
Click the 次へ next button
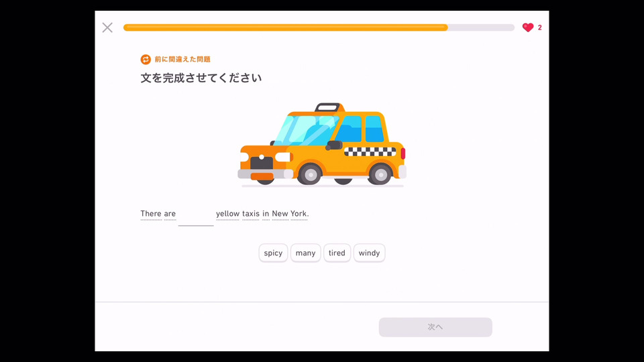click(435, 327)
